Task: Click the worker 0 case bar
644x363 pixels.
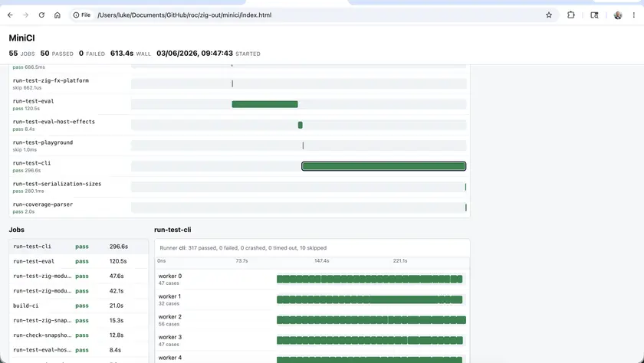Action: click(370, 280)
